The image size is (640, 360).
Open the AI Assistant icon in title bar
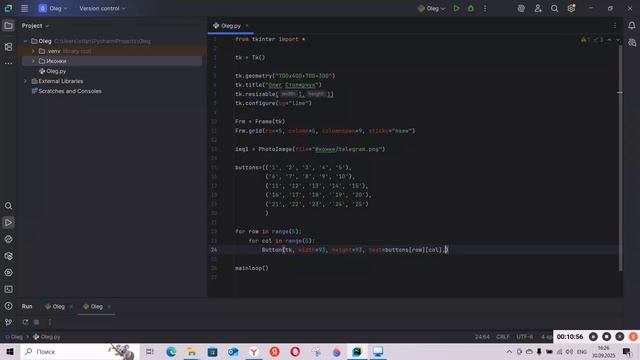[521, 8]
